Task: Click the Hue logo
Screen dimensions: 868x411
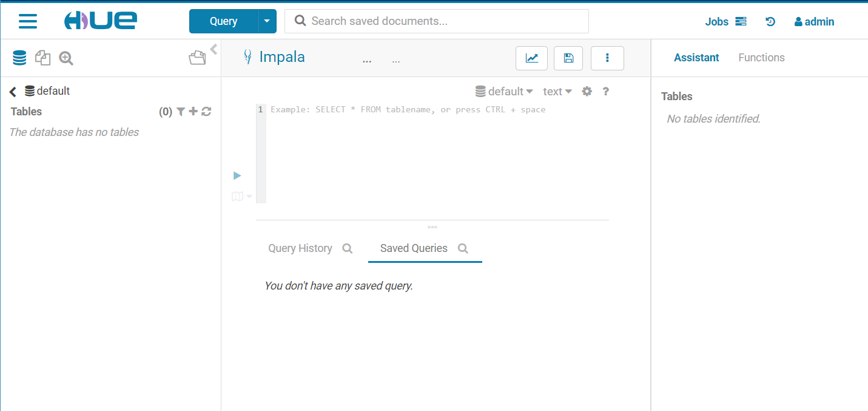Action: (101, 21)
